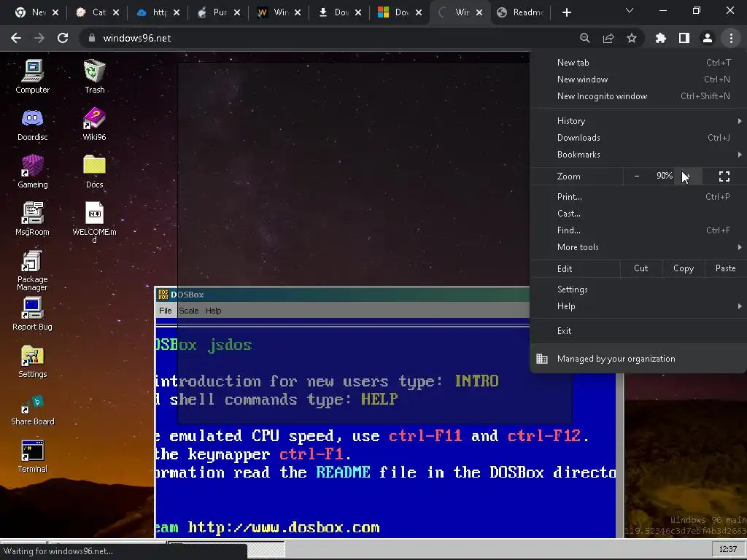Screen dimensions: 747x560
Task: Bookmark this page with the star icon
Action: [632, 38]
